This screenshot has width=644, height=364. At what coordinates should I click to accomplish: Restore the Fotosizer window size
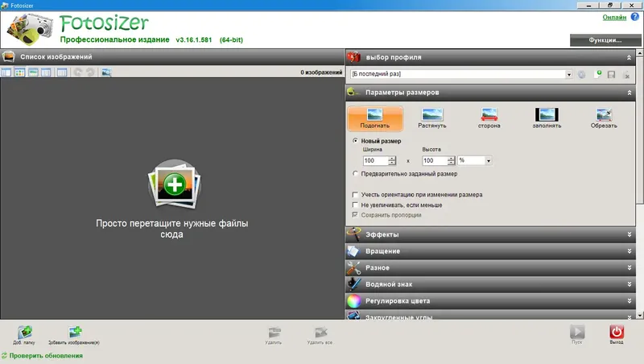pos(610,6)
